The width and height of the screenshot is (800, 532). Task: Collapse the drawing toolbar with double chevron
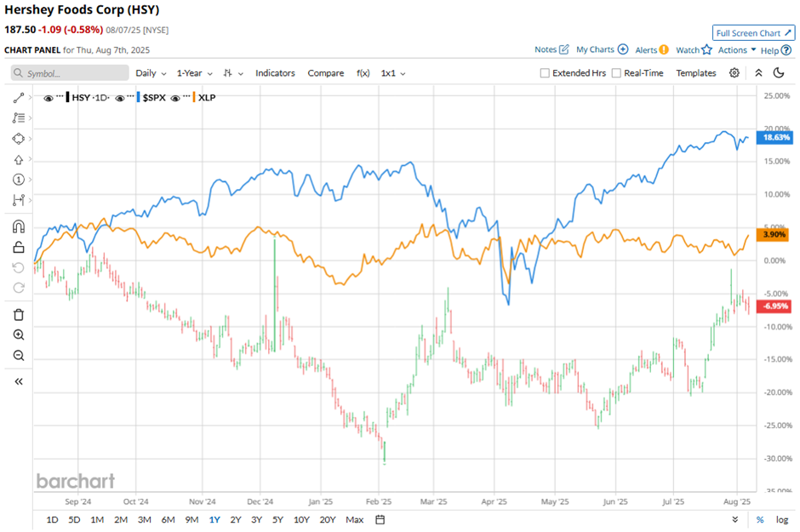click(19, 381)
